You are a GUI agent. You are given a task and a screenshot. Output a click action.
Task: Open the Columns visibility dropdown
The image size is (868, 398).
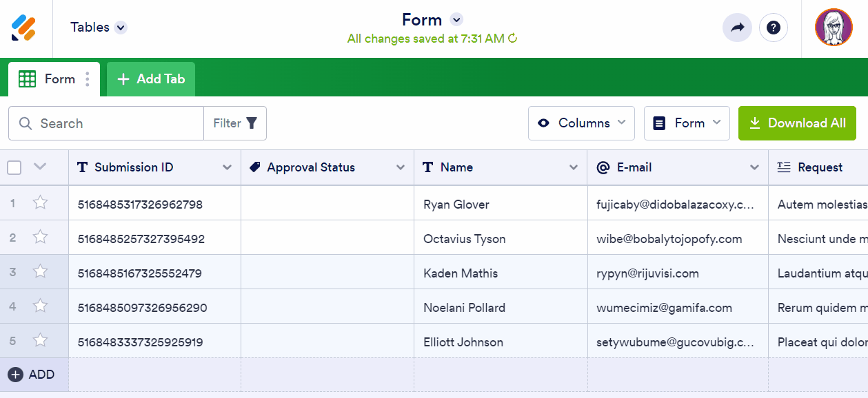(581, 123)
